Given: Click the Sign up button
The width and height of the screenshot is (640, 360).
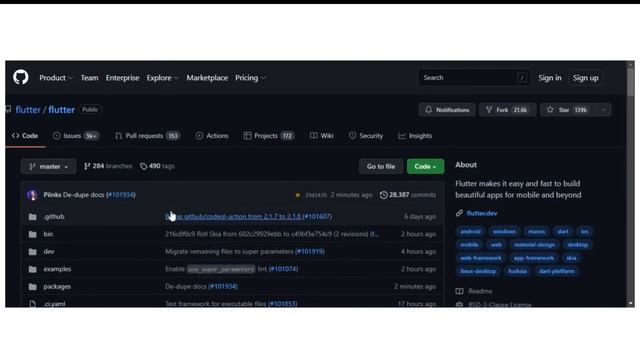Looking at the screenshot, I should point(585,78).
